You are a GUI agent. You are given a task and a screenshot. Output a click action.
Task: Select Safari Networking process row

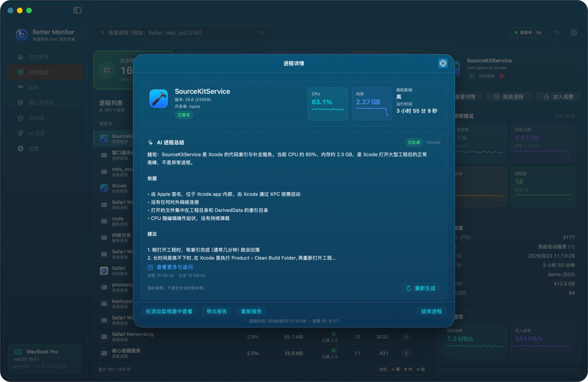click(261, 337)
